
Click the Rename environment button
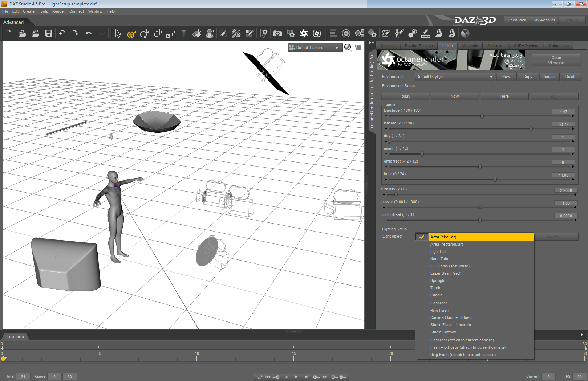click(x=549, y=77)
